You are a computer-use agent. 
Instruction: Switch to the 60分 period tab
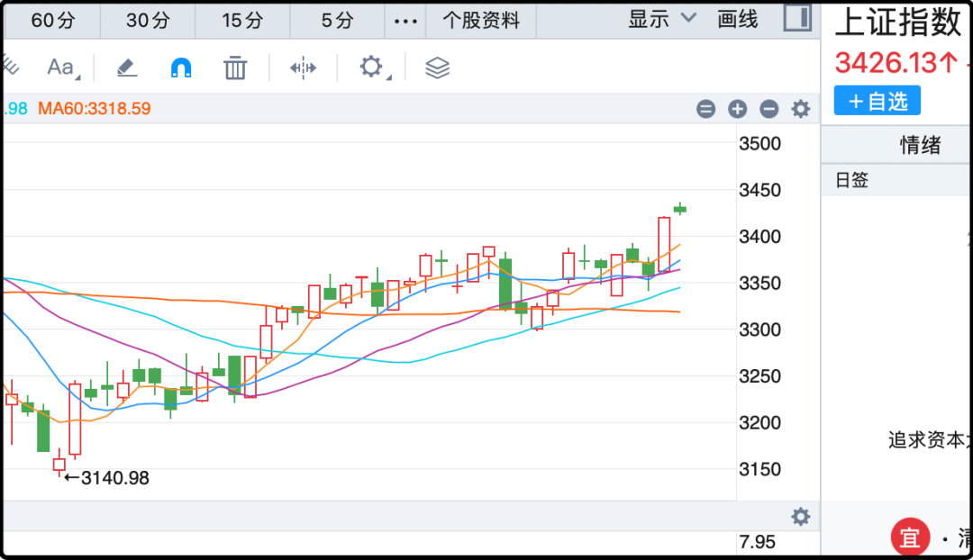(52, 21)
